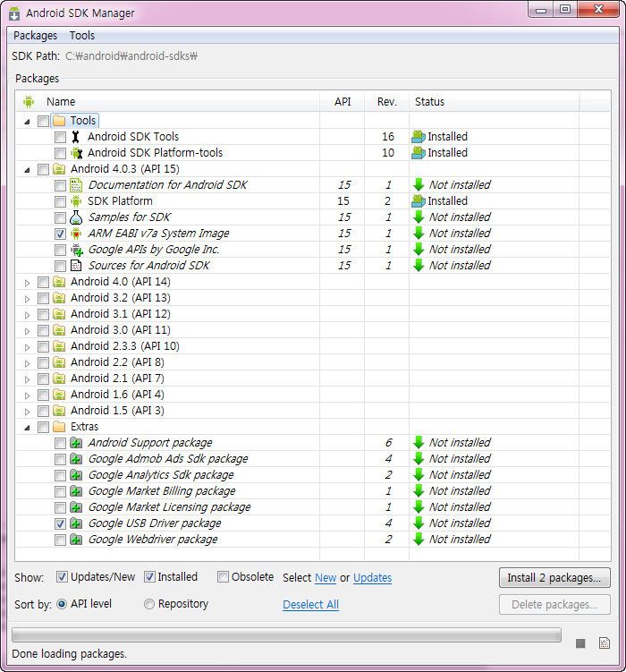Uncheck the Google USB Driver package checkbox
This screenshot has width=626, height=672.
tap(61, 523)
